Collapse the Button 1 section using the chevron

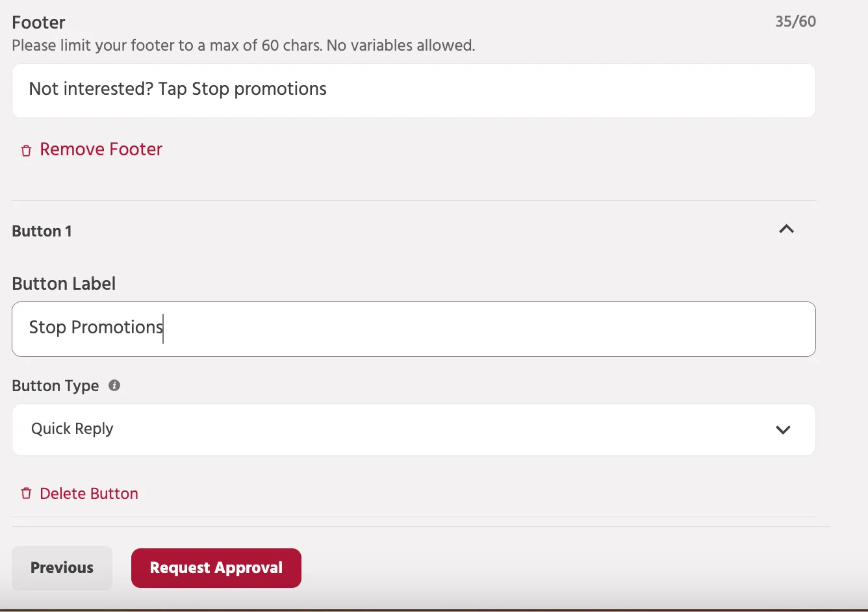click(x=786, y=229)
